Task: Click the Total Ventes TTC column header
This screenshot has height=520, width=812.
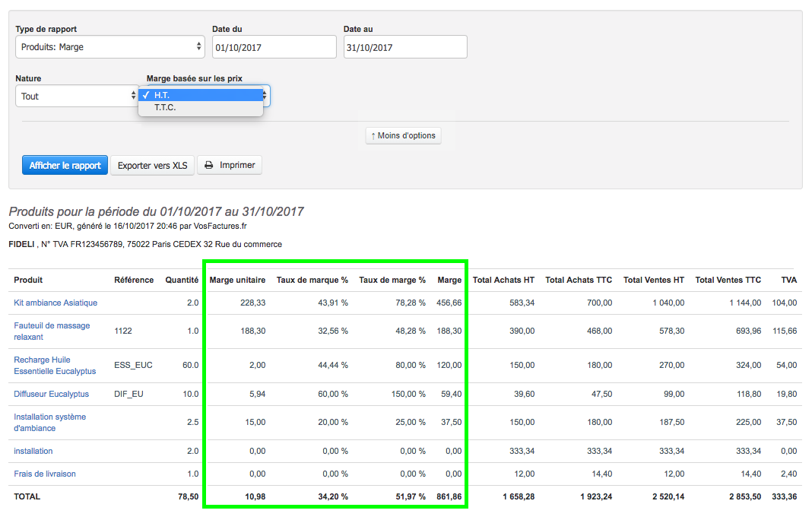Action: [x=728, y=280]
